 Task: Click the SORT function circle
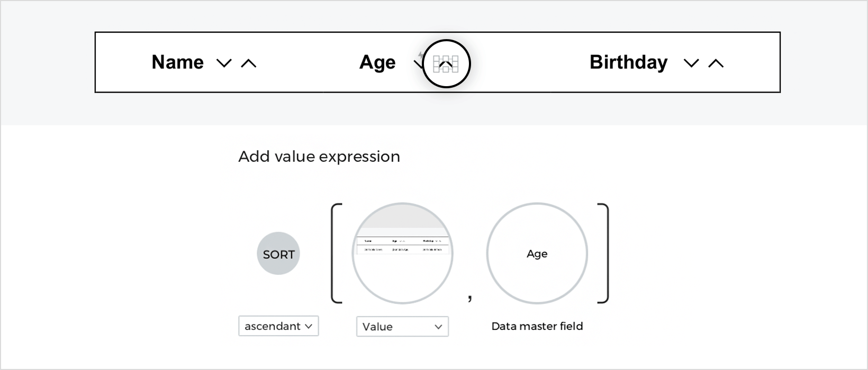tap(278, 254)
